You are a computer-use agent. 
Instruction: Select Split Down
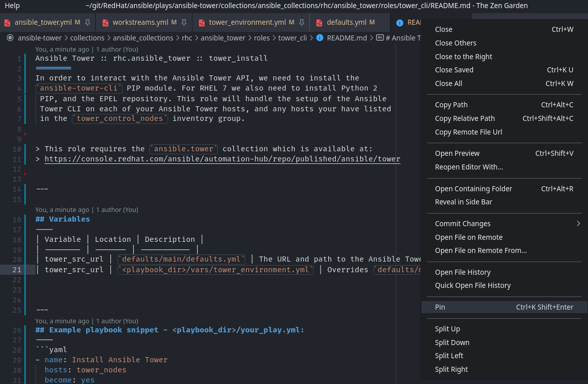click(x=504, y=343)
